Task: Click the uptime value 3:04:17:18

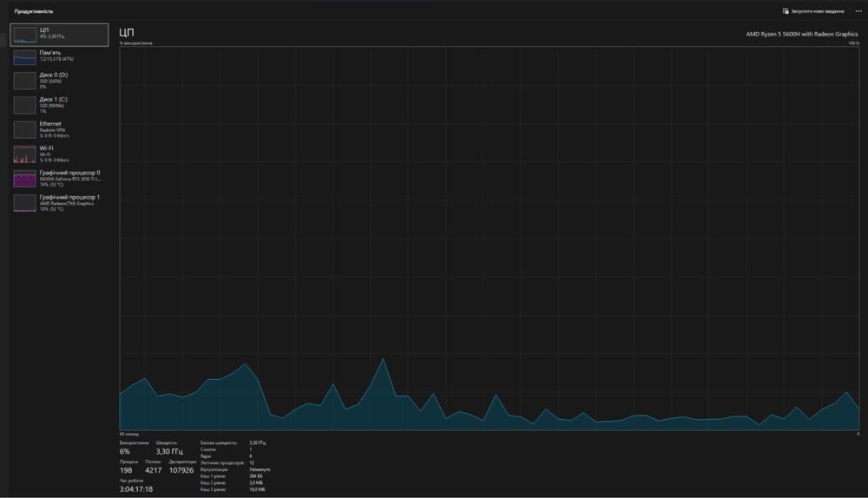Action: coord(135,489)
